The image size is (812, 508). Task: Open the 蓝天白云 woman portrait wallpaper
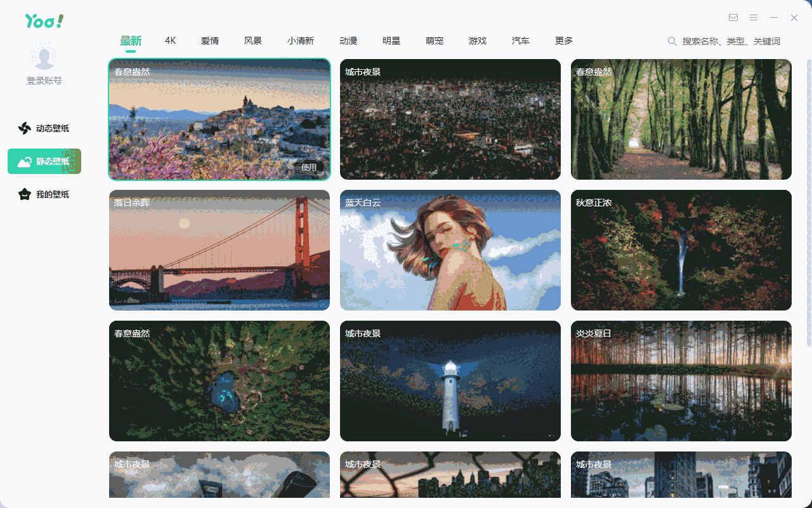pyautogui.click(x=450, y=250)
